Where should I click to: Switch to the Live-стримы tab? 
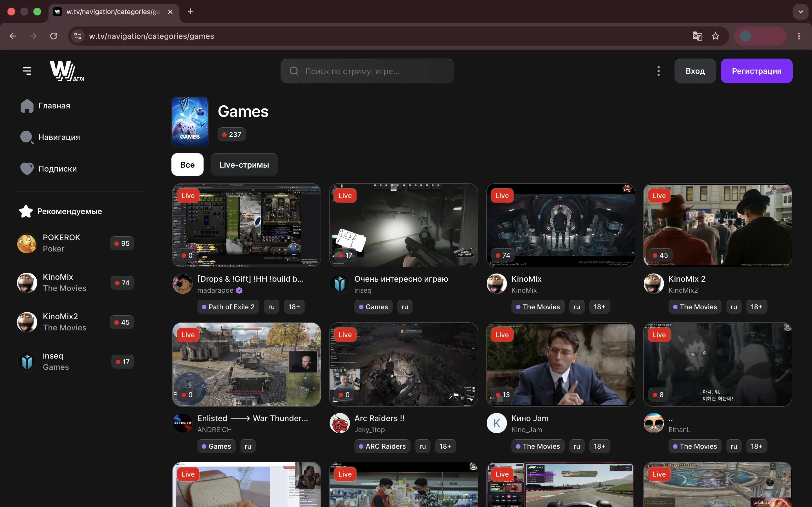244,165
